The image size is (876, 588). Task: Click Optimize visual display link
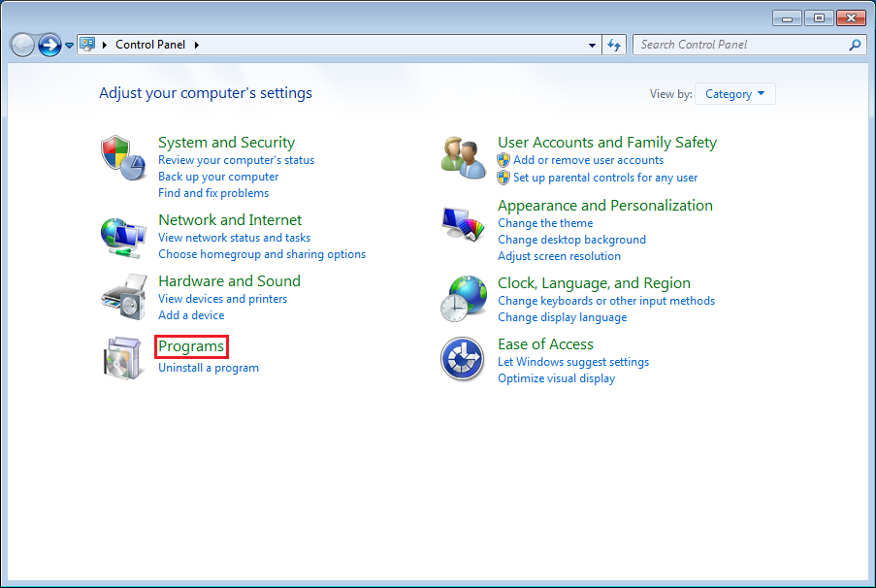(557, 378)
